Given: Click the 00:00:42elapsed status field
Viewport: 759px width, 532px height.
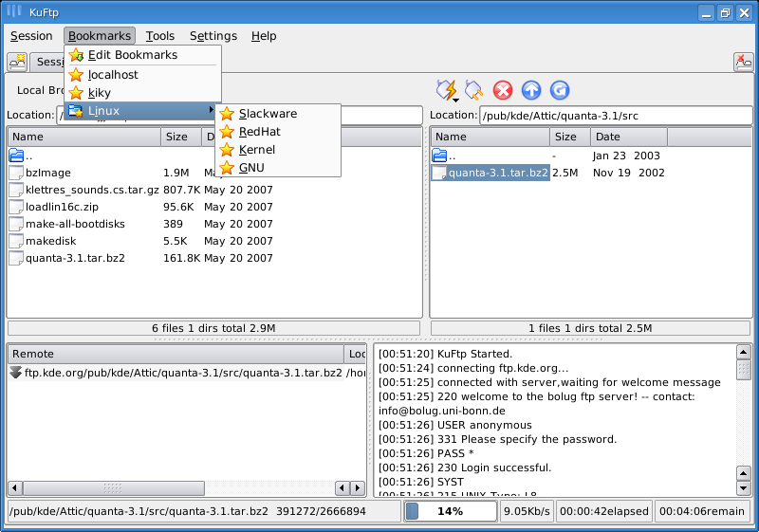Looking at the screenshot, I should tap(604, 511).
